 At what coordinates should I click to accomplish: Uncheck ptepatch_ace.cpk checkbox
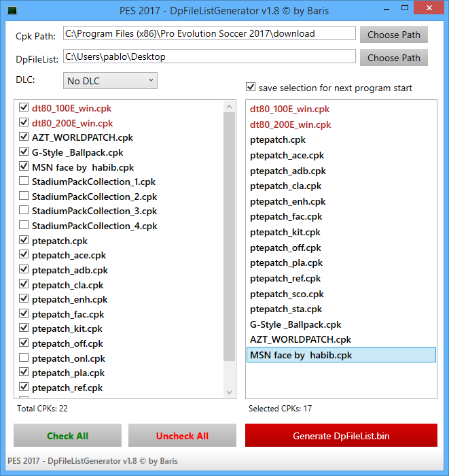click(x=24, y=254)
